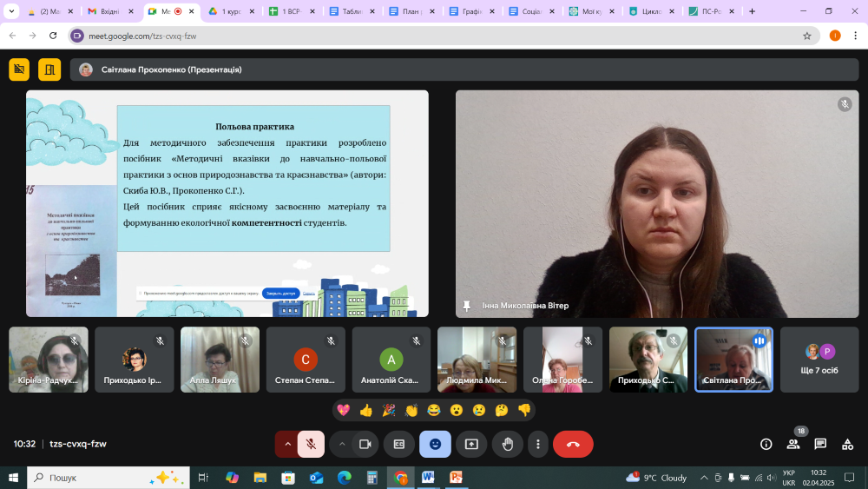Open meeting details info icon
Image resolution: width=868 pixels, height=489 pixels.
[x=766, y=444]
